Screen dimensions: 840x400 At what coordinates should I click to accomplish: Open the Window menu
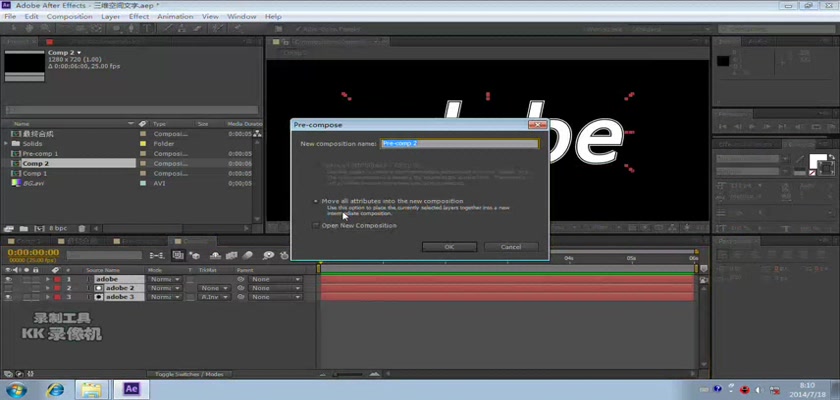click(x=242, y=17)
